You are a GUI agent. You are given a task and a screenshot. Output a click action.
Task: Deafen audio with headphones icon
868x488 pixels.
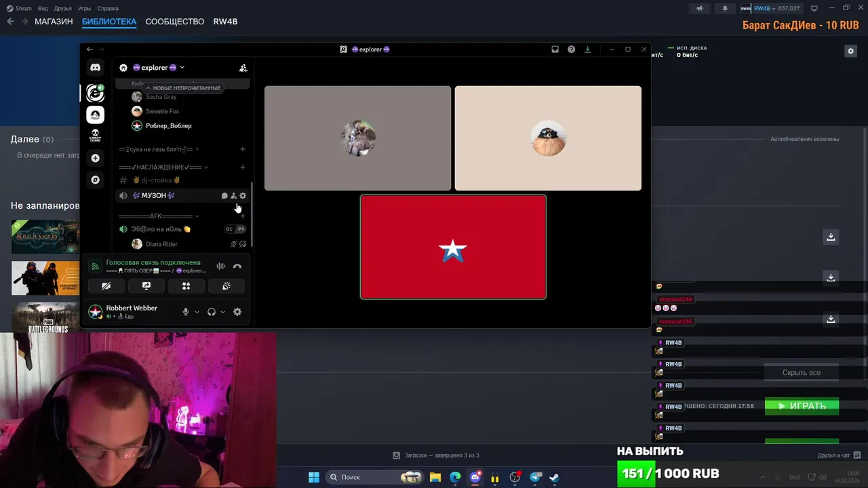point(211,312)
